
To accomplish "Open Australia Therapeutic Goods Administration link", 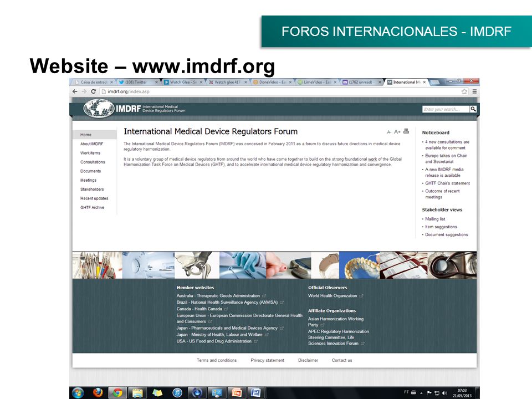I will click(218, 296).
